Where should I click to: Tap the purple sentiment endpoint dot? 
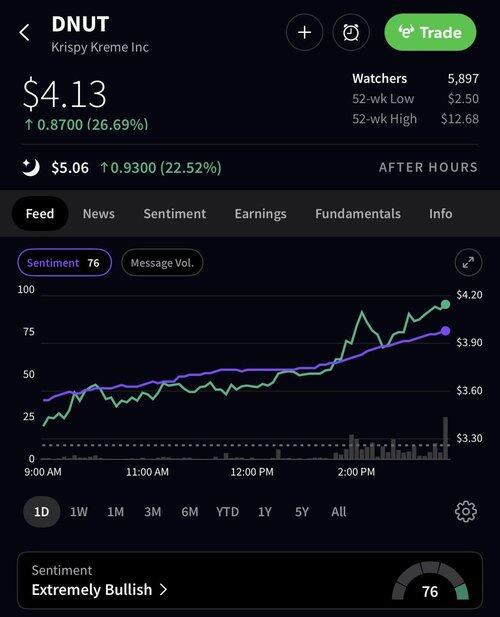(x=445, y=331)
